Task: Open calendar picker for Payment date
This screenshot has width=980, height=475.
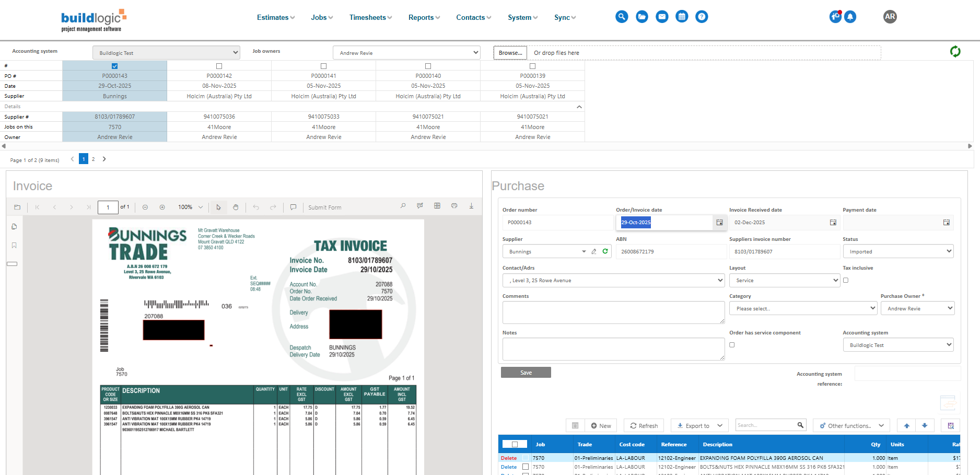Action: tap(947, 223)
